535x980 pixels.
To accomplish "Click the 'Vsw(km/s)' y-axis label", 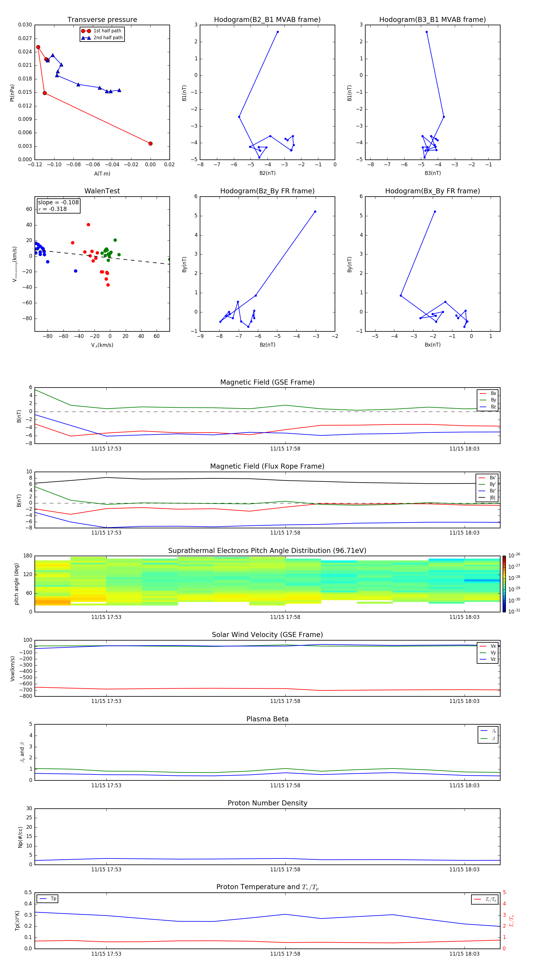I will click(12, 668).
